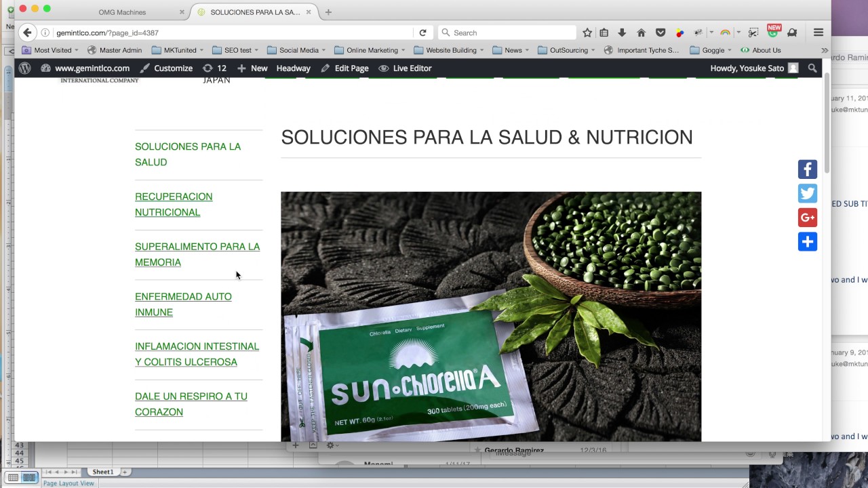Open Yosuke Sato user avatar

click(x=793, y=68)
